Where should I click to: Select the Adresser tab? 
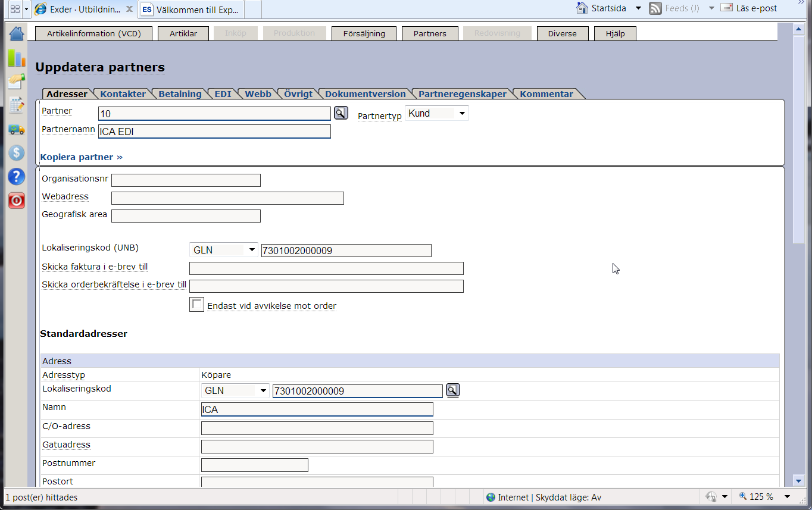(67, 93)
